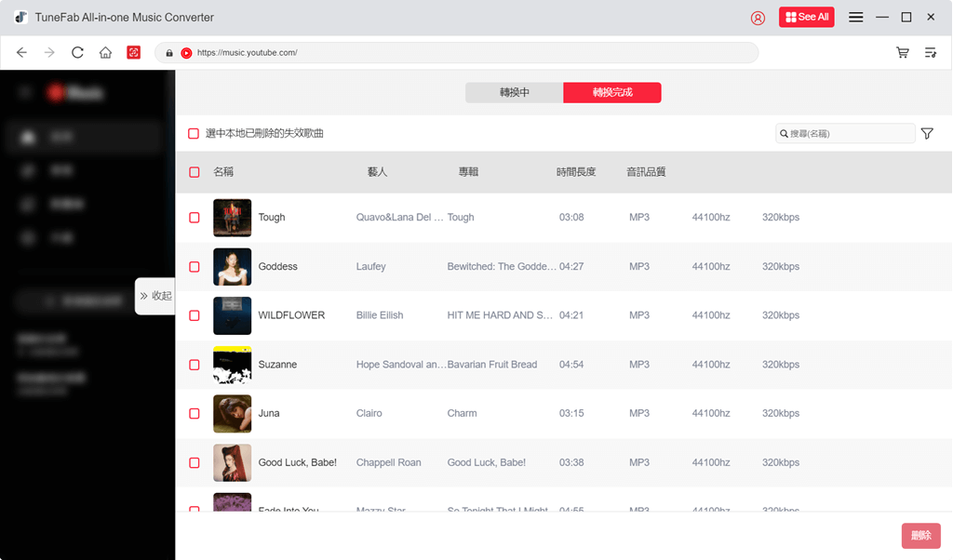Open the shopping cart icon
The height and width of the screenshot is (560, 953).
(903, 52)
